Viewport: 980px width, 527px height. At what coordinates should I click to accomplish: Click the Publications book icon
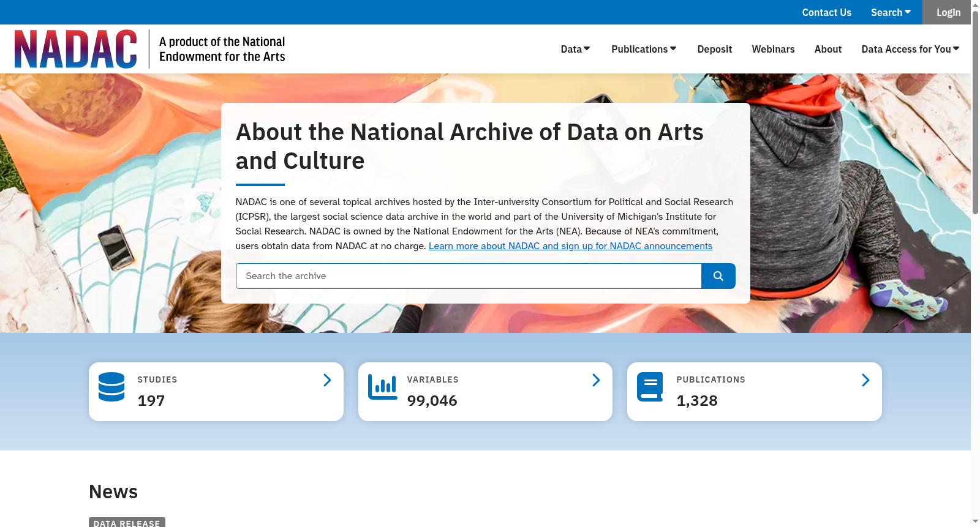[x=650, y=387]
